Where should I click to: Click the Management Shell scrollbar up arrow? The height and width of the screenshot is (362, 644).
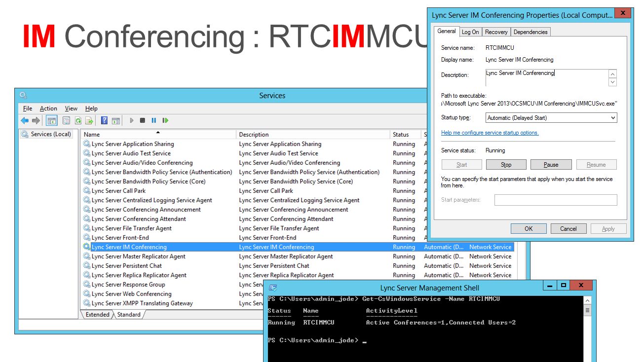tap(587, 300)
